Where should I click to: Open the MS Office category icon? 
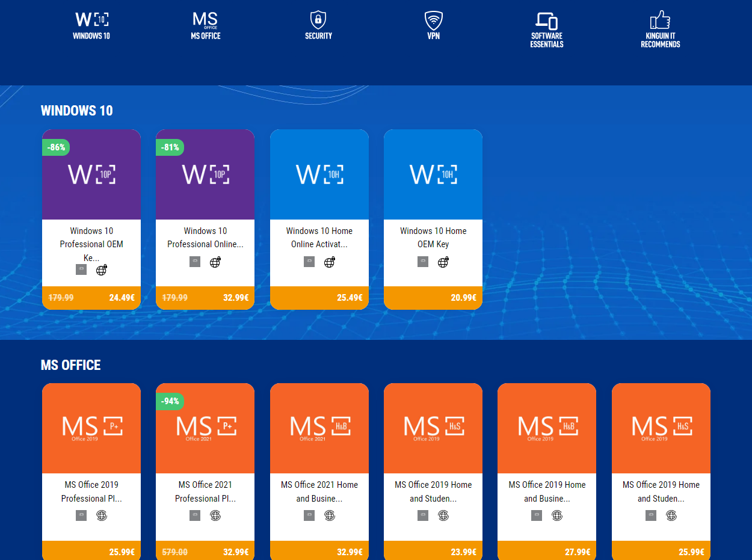205,20
